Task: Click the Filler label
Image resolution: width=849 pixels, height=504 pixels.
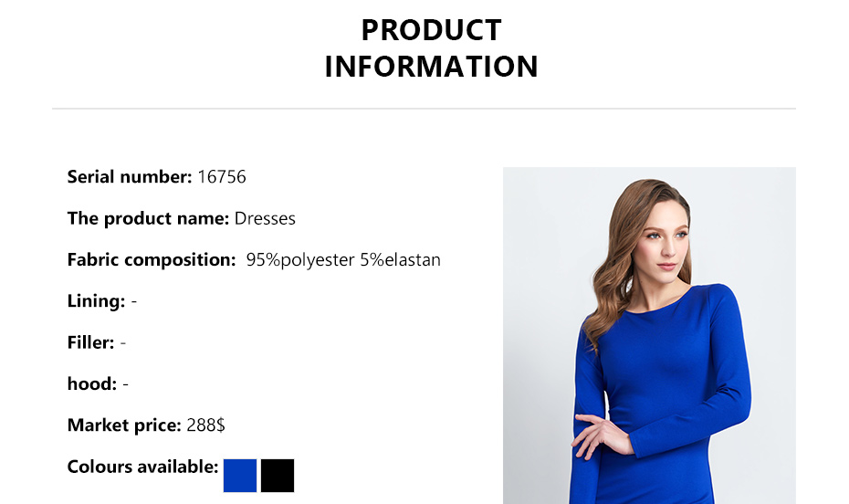Action: (90, 343)
